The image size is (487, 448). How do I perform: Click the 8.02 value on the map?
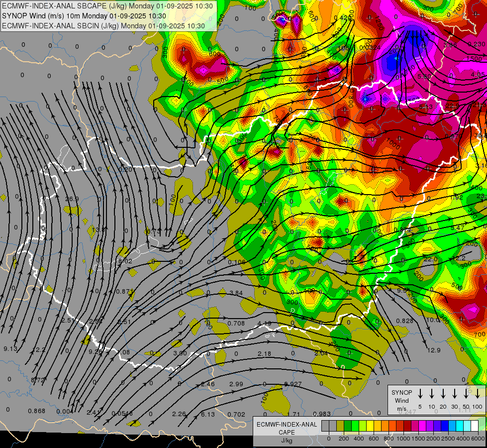125,261
